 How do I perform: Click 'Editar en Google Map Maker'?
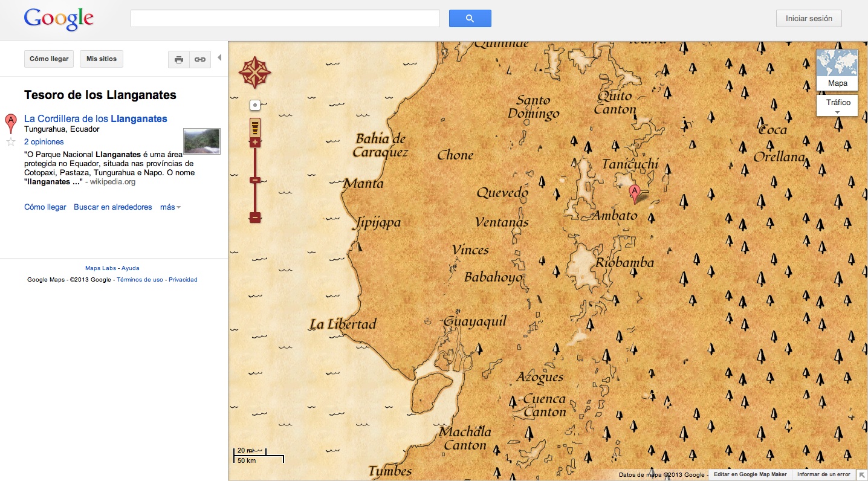tap(750, 475)
